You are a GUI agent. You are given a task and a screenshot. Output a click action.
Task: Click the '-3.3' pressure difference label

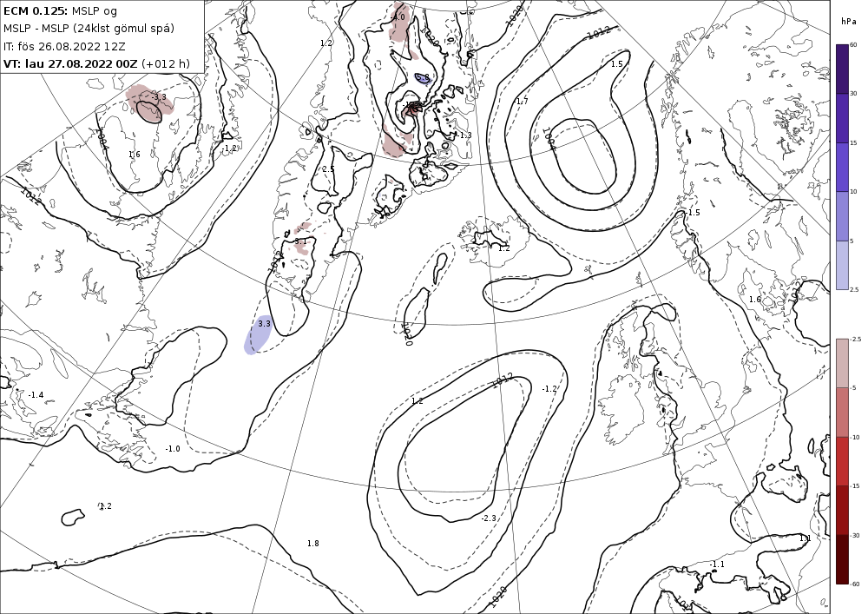pyautogui.click(x=159, y=97)
